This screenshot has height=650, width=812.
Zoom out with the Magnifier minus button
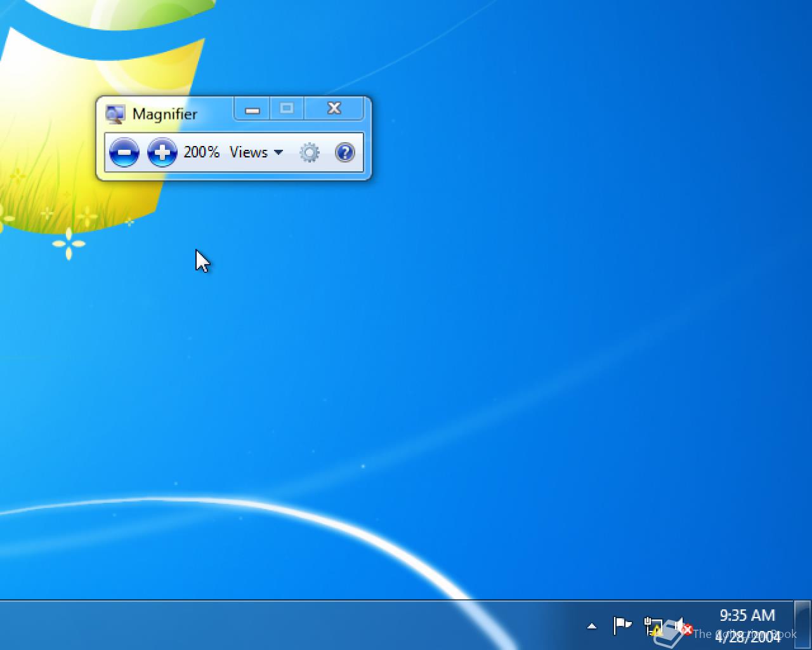124,152
